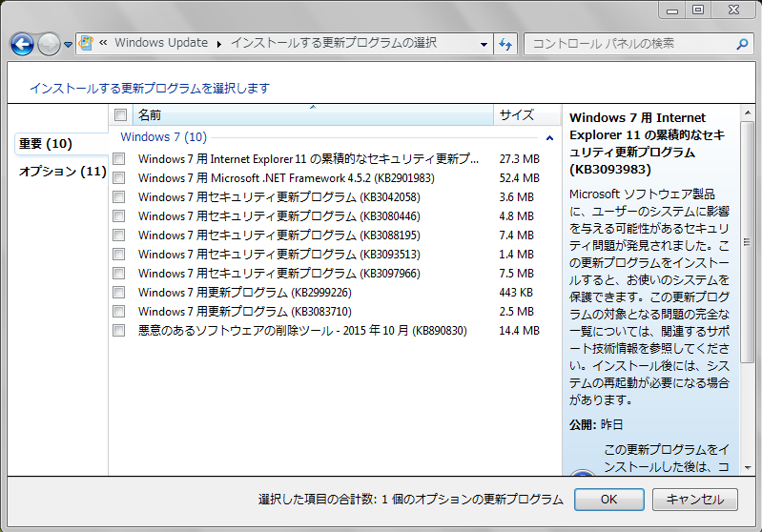
Task: Select the KB3093513 row name
Action: tap(278, 255)
